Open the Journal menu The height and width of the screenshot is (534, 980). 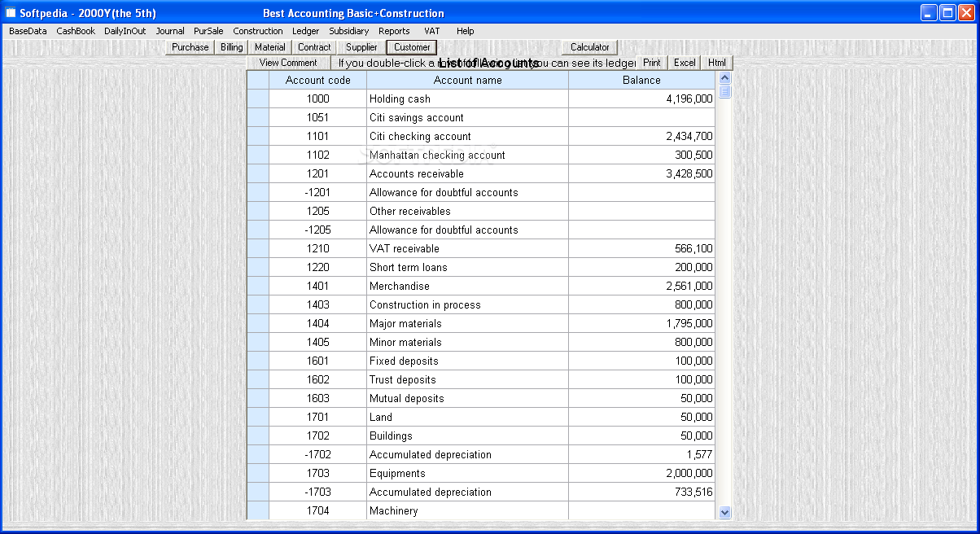tap(170, 31)
